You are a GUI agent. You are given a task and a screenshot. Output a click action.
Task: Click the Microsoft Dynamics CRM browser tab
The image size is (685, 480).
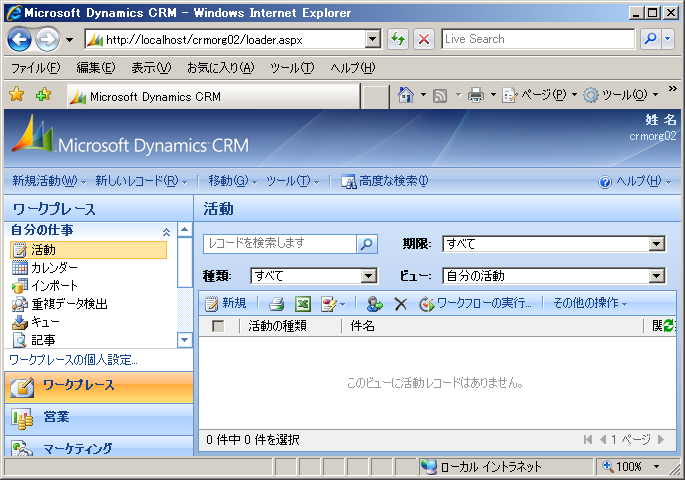[213, 97]
